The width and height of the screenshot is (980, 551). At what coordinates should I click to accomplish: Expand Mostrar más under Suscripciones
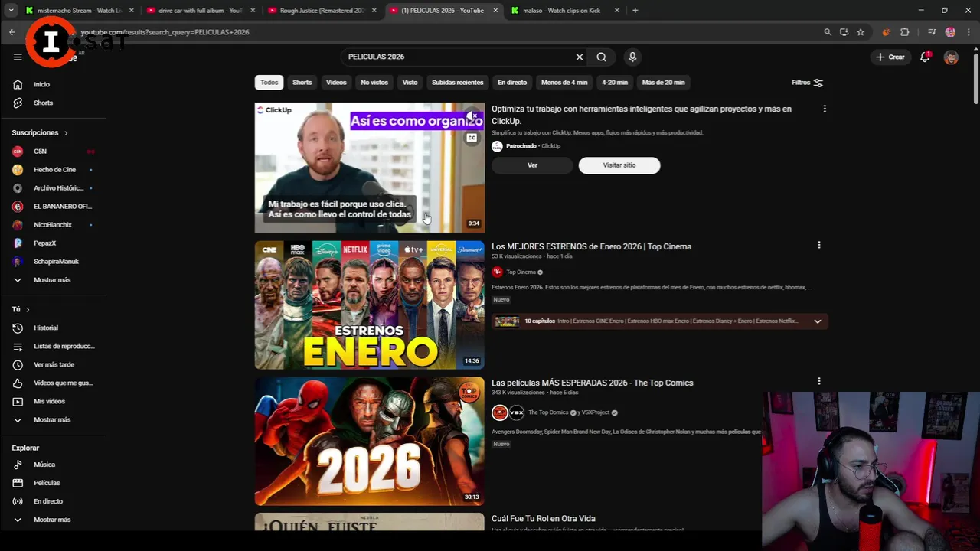click(x=54, y=280)
